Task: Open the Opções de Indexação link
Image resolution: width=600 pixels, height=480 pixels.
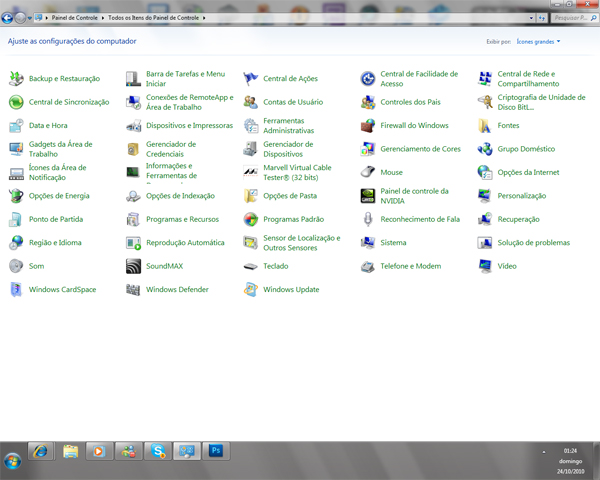Action: pos(180,196)
